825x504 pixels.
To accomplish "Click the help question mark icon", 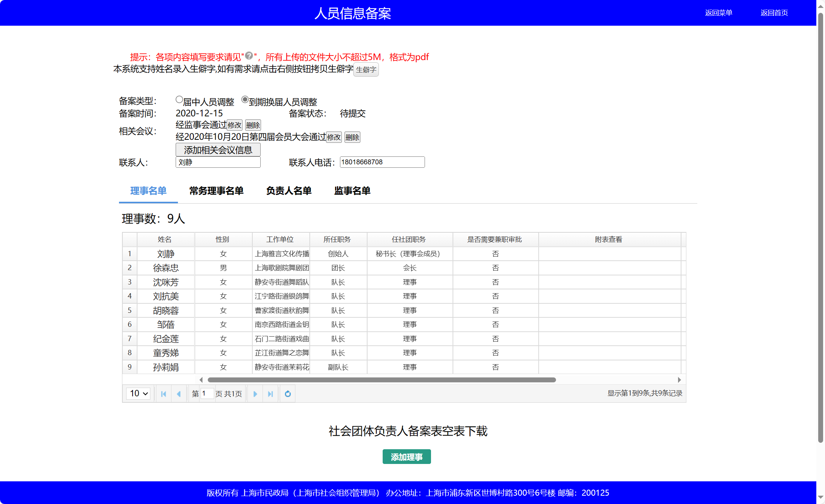I will point(249,56).
